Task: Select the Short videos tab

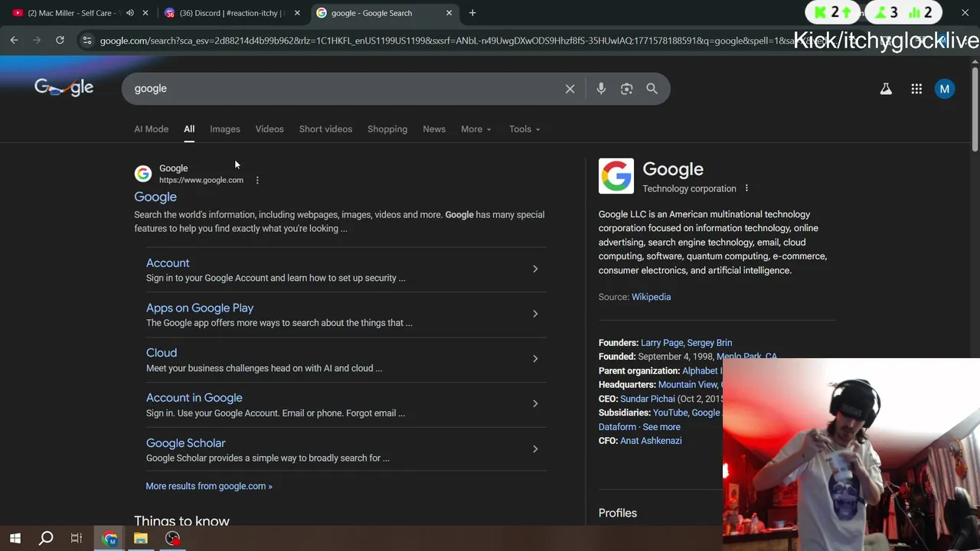Action: pyautogui.click(x=325, y=129)
